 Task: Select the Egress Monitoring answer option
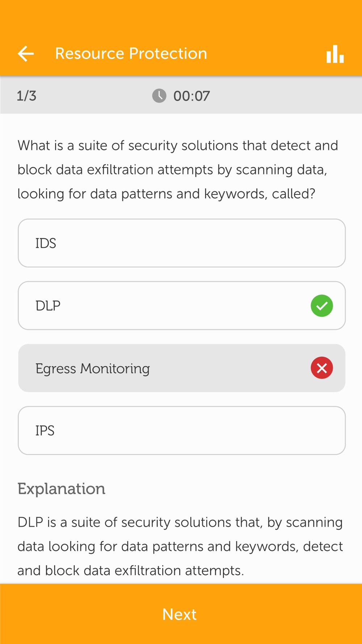[x=182, y=368]
